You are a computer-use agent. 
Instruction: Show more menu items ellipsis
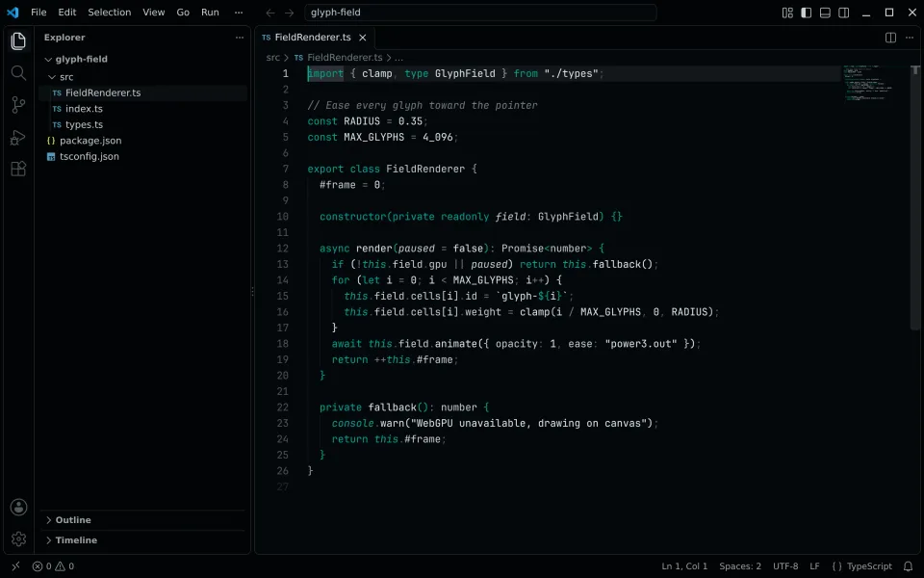238,13
